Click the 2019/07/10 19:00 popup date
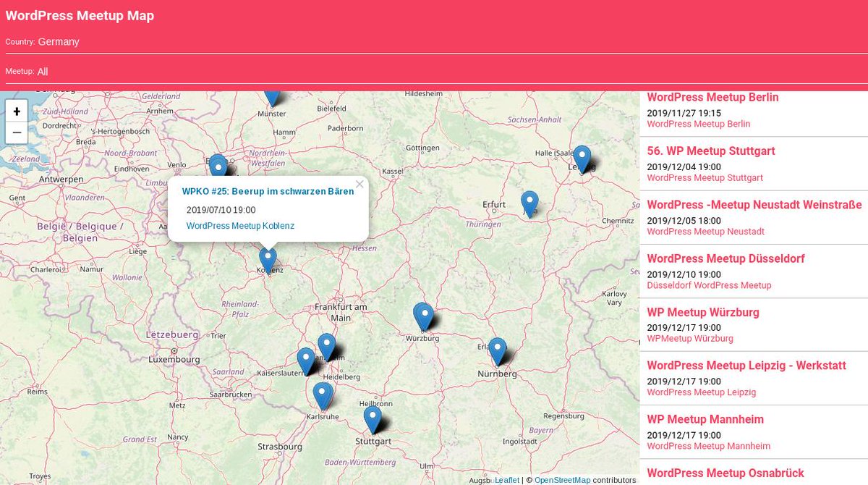This screenshot has width=868, height=485. click(221, 210)
